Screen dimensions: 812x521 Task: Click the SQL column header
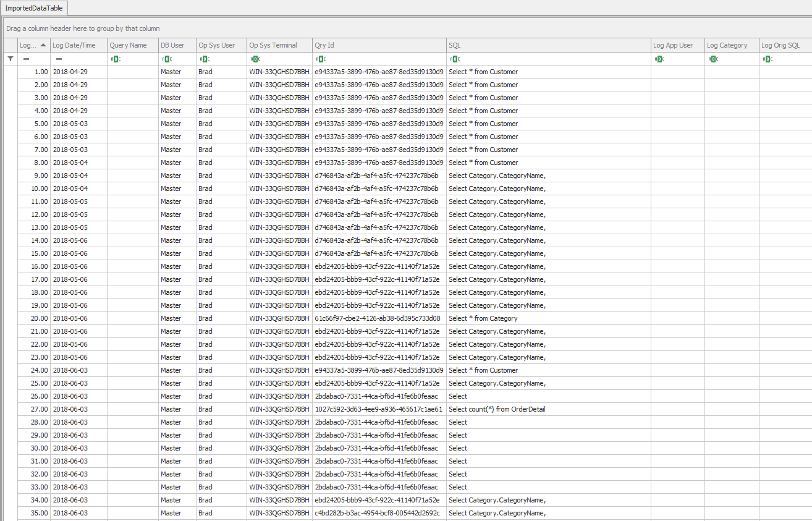pyautogui.click(x=548, y=45)
